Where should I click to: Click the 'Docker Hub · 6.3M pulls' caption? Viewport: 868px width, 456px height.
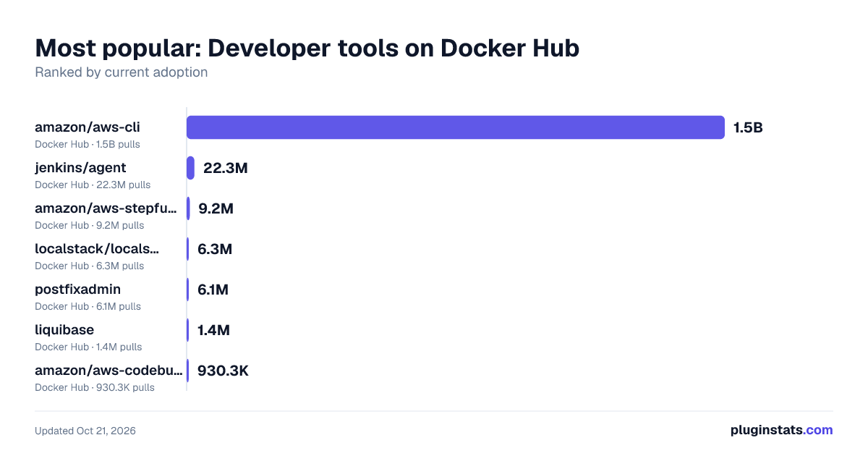90,266
